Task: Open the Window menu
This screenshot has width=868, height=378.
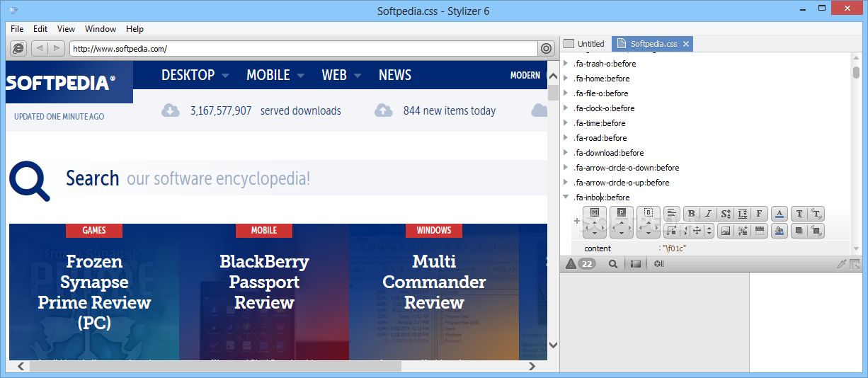Action: point(101,29)
